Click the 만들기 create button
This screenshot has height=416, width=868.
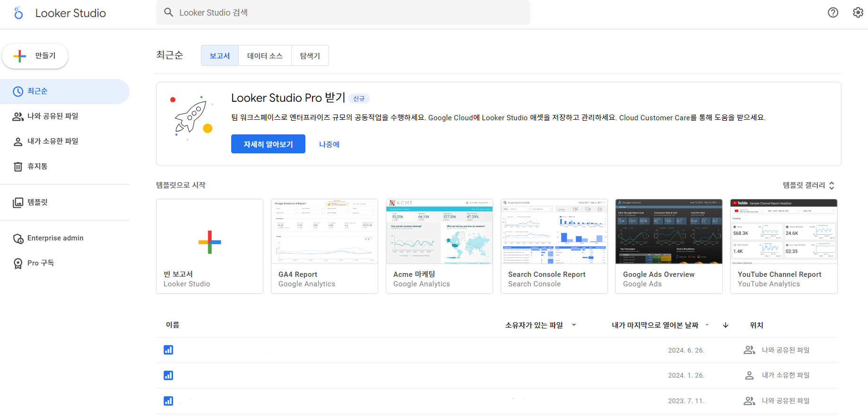[x=35, y=56]
